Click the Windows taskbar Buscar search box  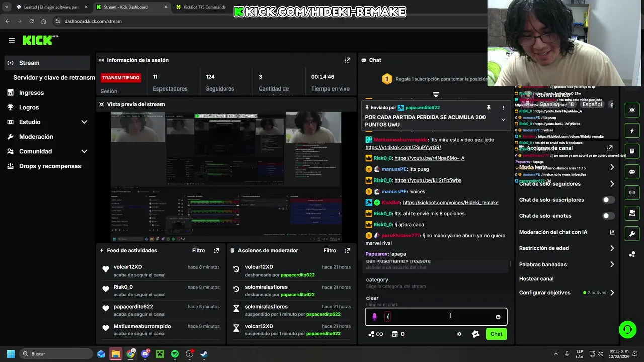coord(55,354)
